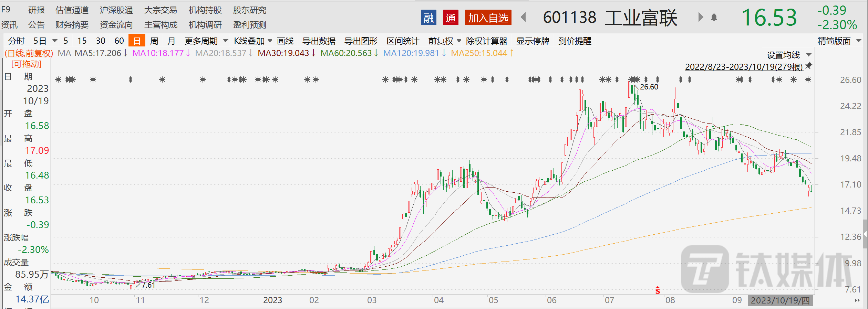The height and width of the screenshot is (309, 868).
Task: Click the right-edge vertical scrollbar handle
Action: [865, 234]
